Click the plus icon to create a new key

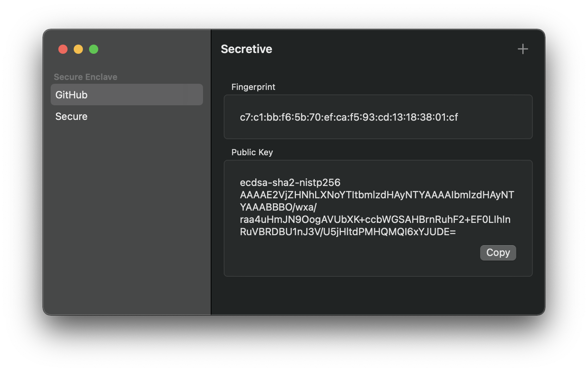(x=522, y=49)
